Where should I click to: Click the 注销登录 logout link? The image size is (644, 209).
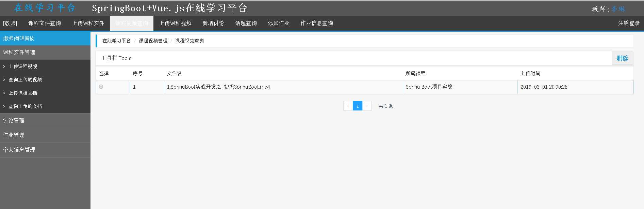[629, 23]
